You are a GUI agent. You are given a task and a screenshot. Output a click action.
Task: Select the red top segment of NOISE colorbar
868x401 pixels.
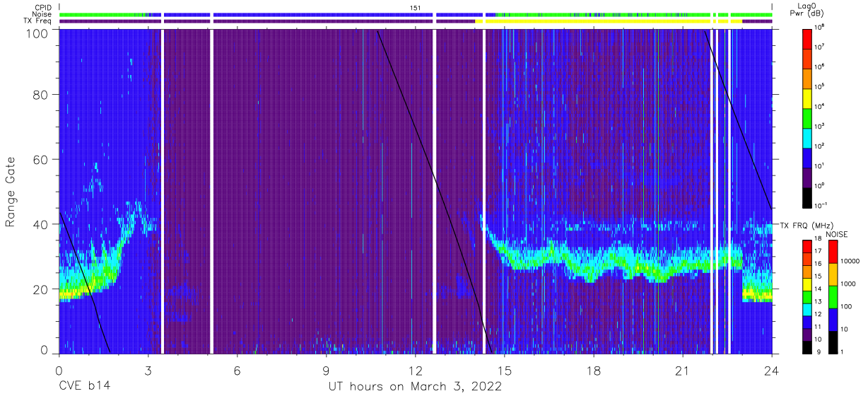pos(832,252)
